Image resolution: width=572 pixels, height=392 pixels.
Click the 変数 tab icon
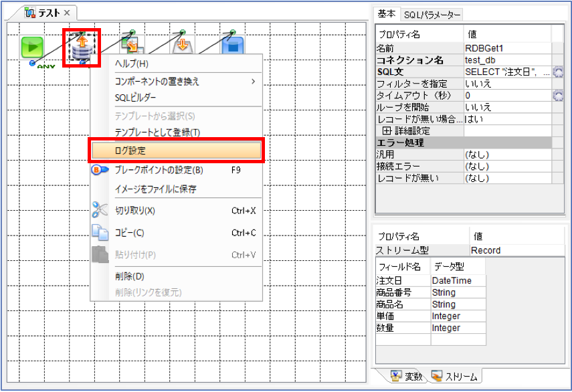click(396, 375)
